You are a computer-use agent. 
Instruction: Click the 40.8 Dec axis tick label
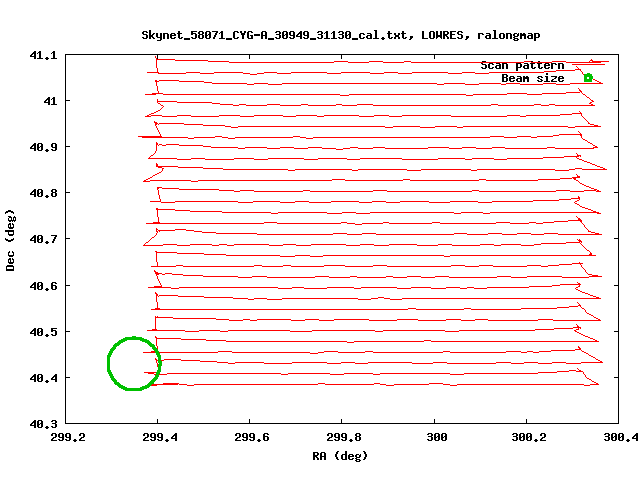click(x=43, y=193)
